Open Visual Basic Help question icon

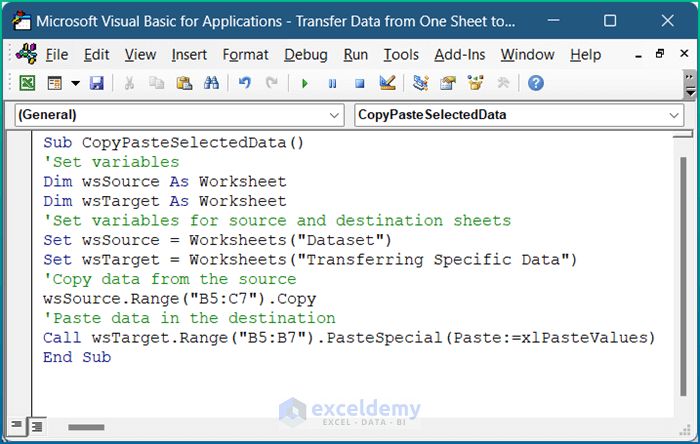pos(536,83)
